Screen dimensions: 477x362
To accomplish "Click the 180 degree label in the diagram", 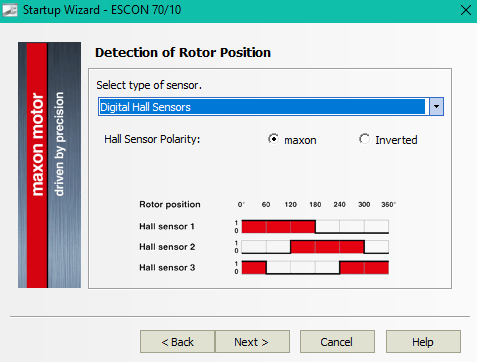I will pyautogui.click(x=315, y=204).
